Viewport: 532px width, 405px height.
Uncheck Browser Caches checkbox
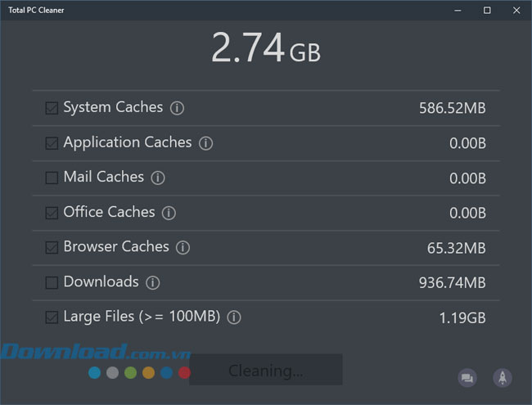pos(52,248)
